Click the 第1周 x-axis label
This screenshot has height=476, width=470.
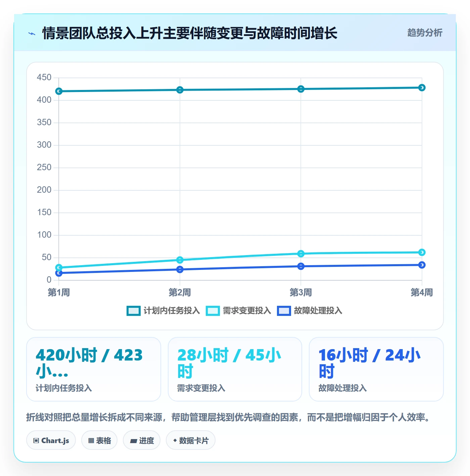(x=59, y=292)
